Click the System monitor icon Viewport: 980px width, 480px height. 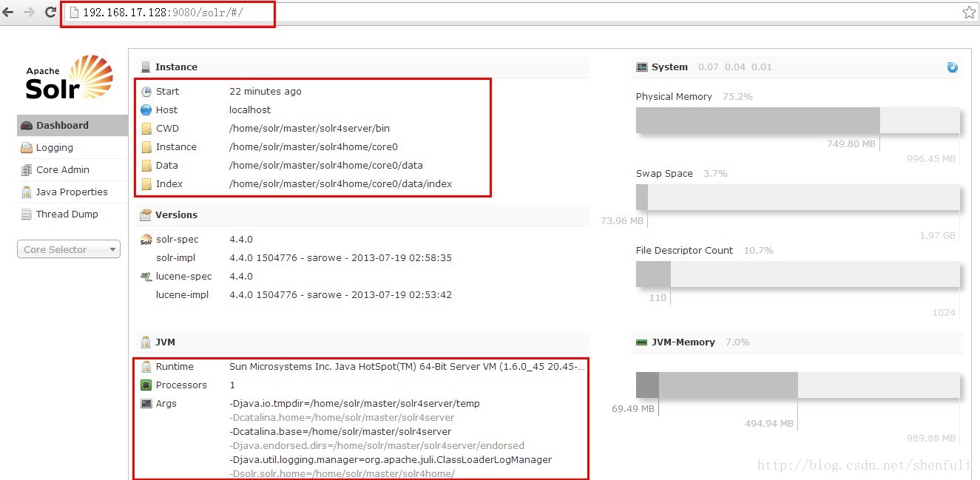coord(642,67)
